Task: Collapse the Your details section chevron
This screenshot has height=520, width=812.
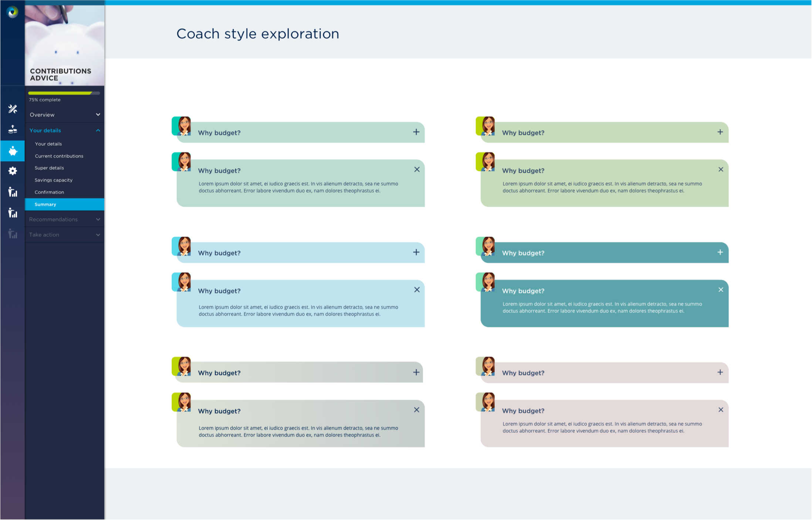Action: pyautogui.click(x=98, y=131)
